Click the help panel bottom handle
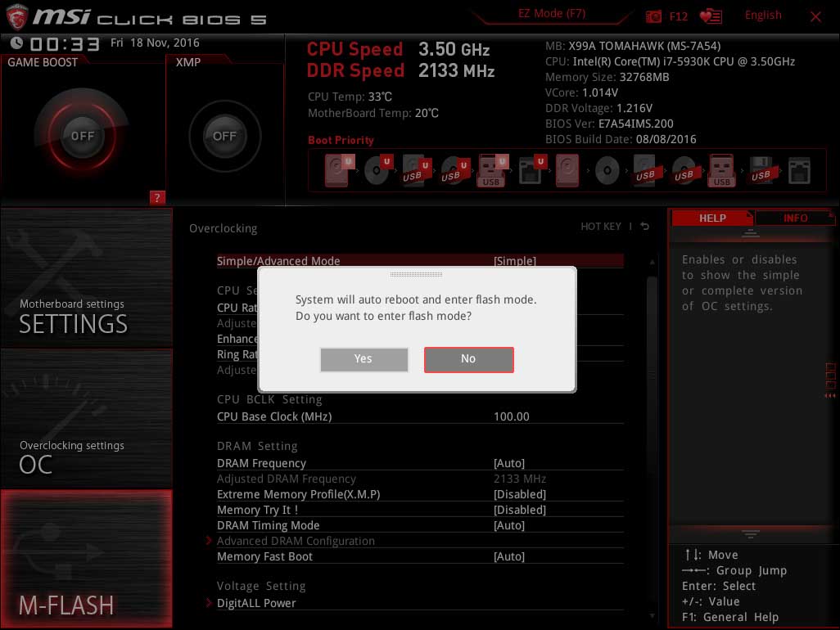The image size is (840, 630). 750,533
